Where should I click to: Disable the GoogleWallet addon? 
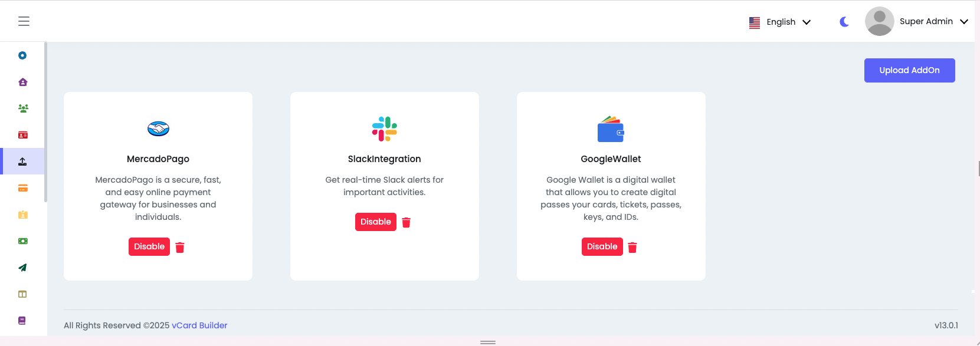tap(602, 246)
